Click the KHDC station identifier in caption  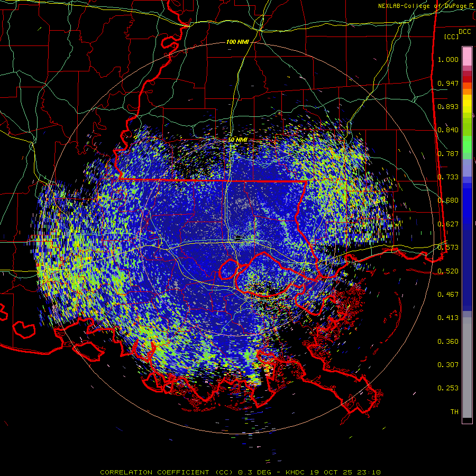(x=296, y=472)
